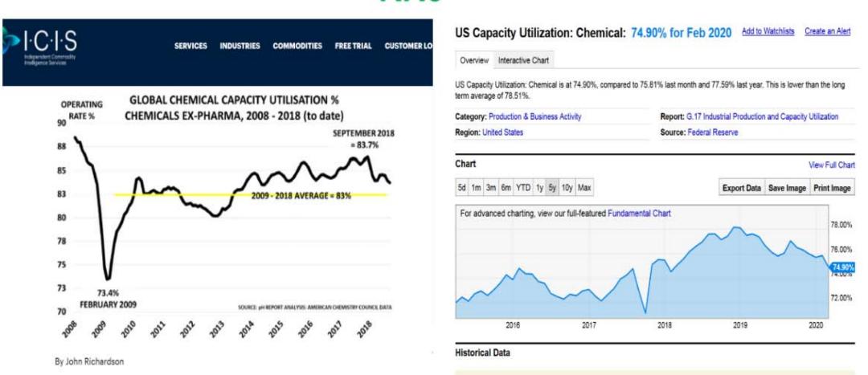Click the FREE TRIAL nav item

pos(353,46)
